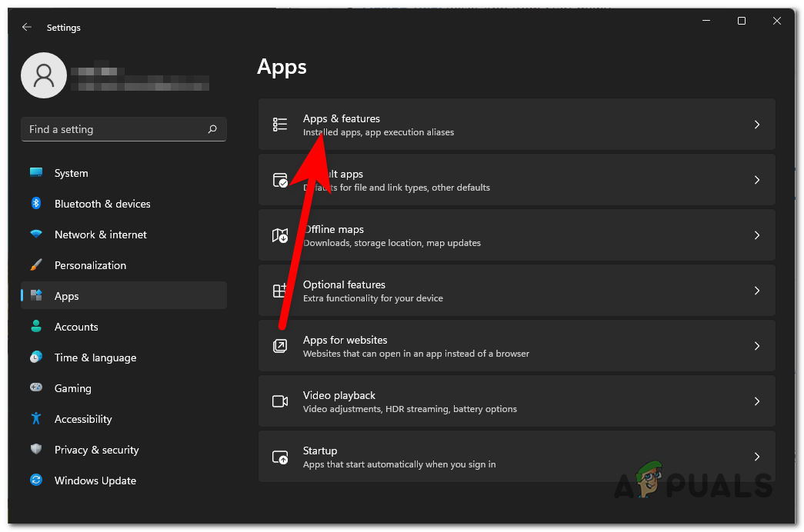The image size is (804, 532).
Task: Open Accounts from the sidebar
Action: point(76,327)
